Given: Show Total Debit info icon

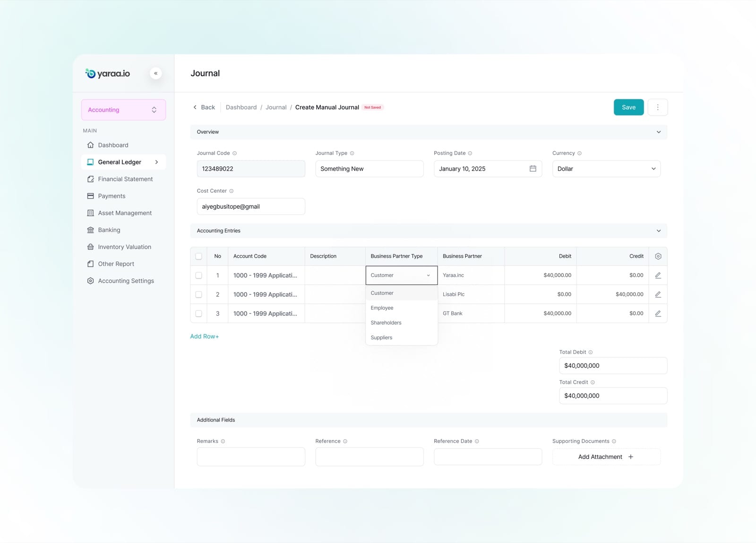Looking at the screenshot, I should pyautogui.click(x=590, y=352).
